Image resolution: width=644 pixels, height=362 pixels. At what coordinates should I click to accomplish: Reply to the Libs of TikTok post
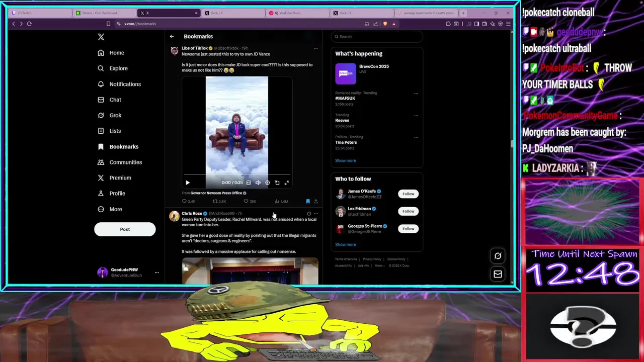click(x=188, y=202)
